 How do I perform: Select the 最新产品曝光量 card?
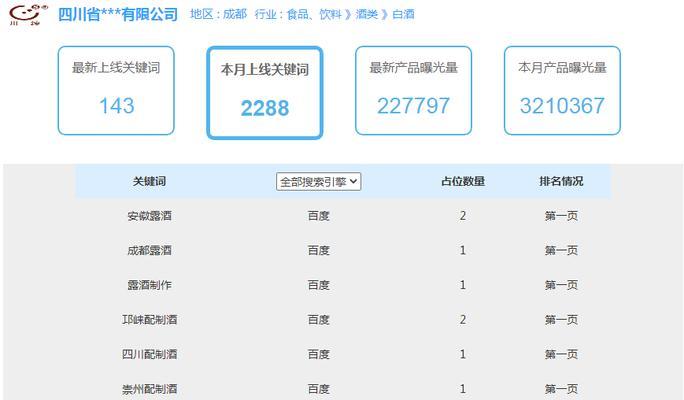pos(414,90)
